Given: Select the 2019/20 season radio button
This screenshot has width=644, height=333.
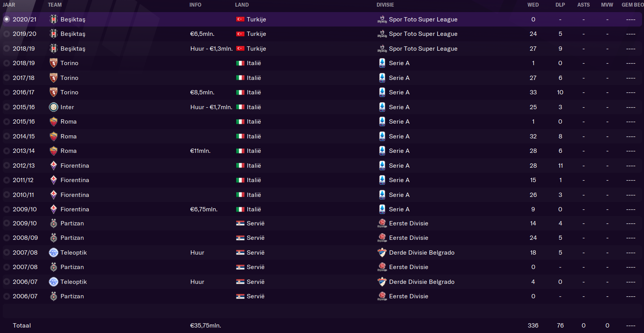Looking at the screenshot, I should (x=7, y=34).
